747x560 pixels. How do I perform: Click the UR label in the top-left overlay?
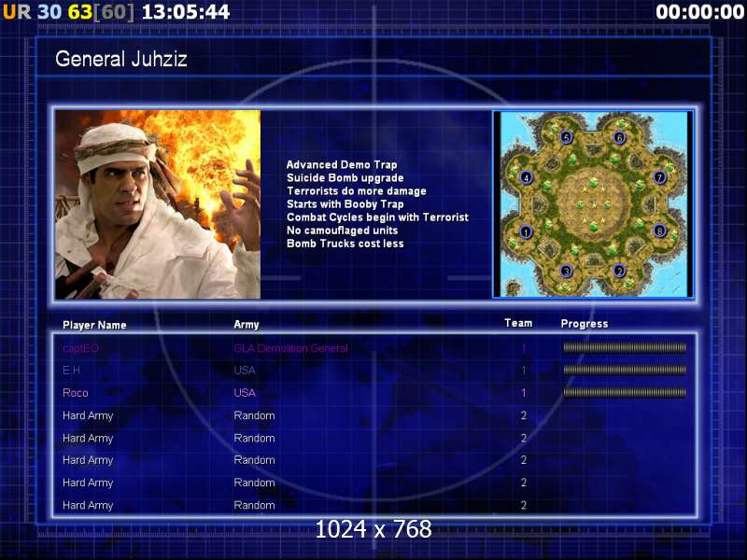coord(17,12)
